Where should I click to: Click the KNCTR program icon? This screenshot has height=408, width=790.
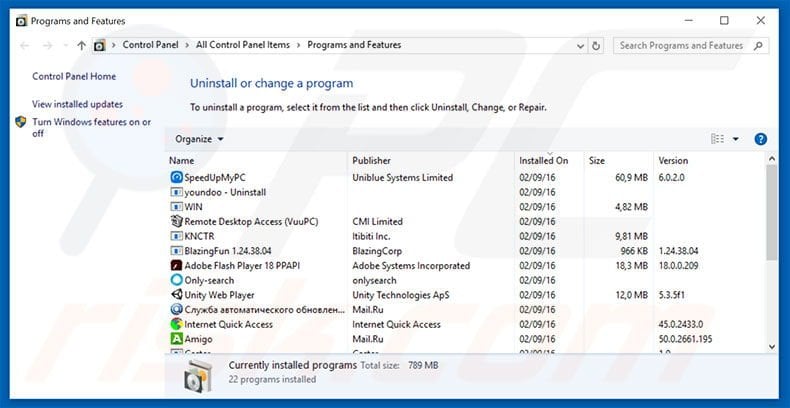coord(176,236)
